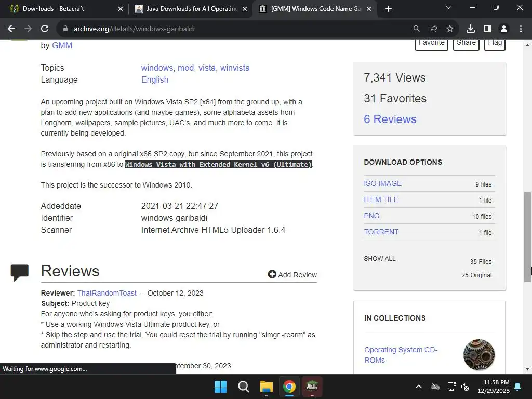Click the forward navigation arrow
Image resolution: width=532 pixels, height=399 pixels.
point(28,29)
